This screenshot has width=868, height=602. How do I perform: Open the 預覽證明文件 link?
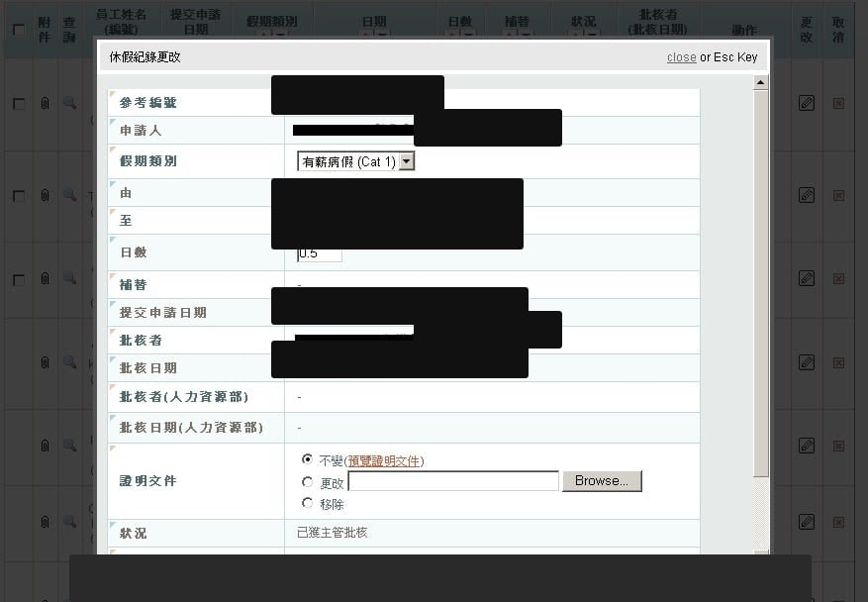coord(384,460)
